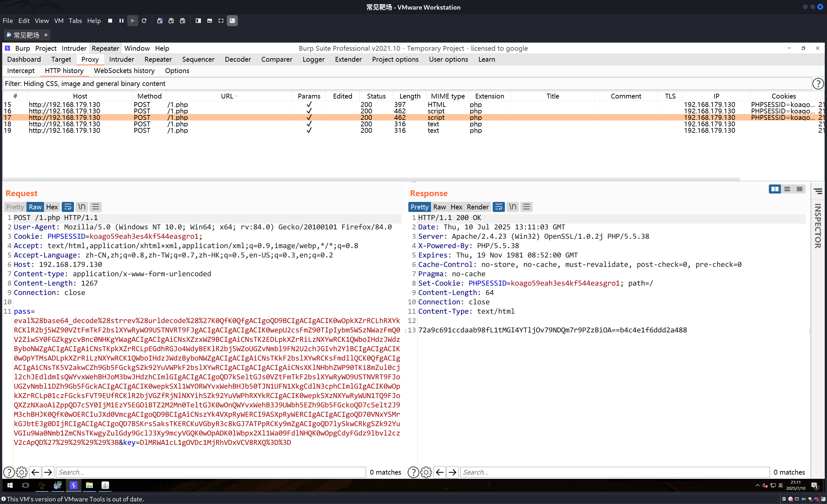
Task: Open the Request search settings gear icon
Action: (21, 472)
